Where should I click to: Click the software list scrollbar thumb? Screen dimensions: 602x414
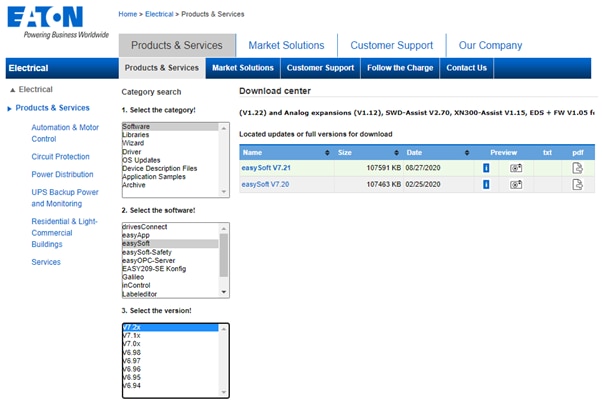[x=224, y=255]
